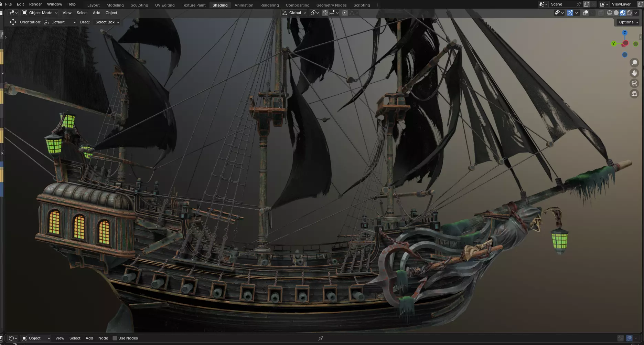
Task: Open the viewport Add menu
Action: (96, 13)
